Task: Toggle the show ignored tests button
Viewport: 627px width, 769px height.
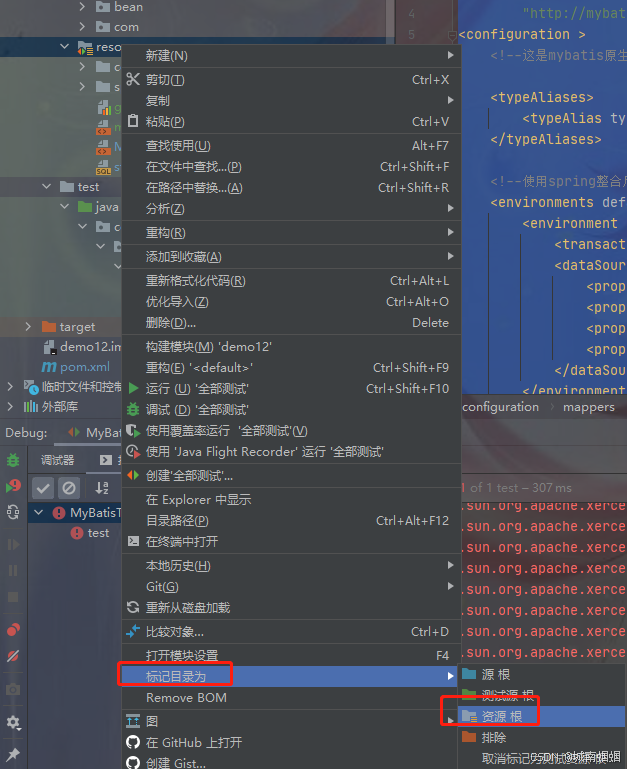Action: (69, 487)
